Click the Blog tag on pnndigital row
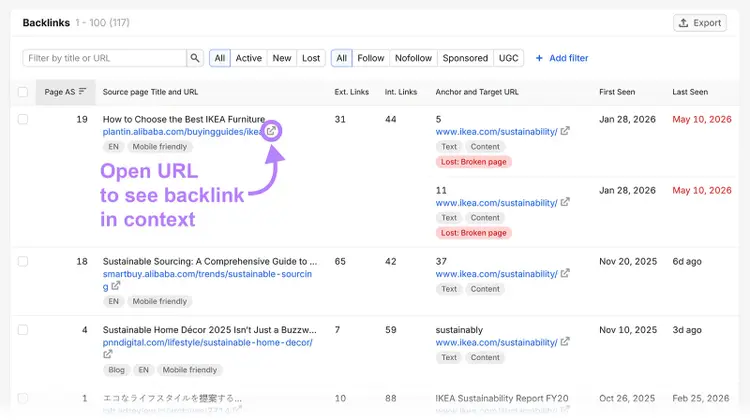 (x=116, y=370)
